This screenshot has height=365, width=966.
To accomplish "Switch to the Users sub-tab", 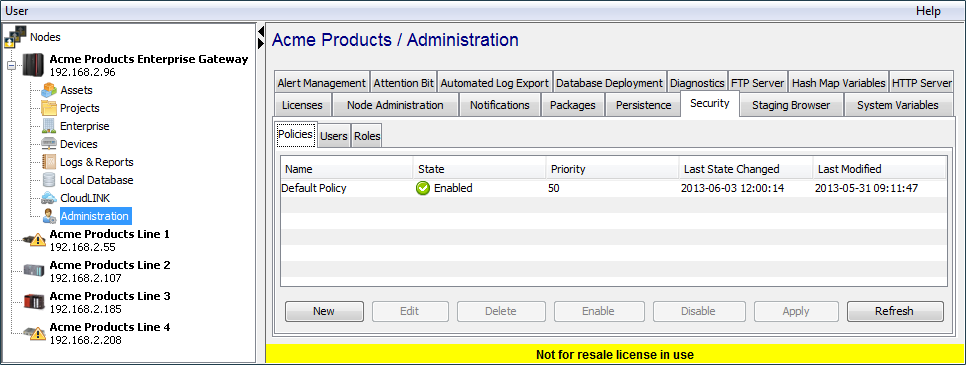I will tap(334, 136).
